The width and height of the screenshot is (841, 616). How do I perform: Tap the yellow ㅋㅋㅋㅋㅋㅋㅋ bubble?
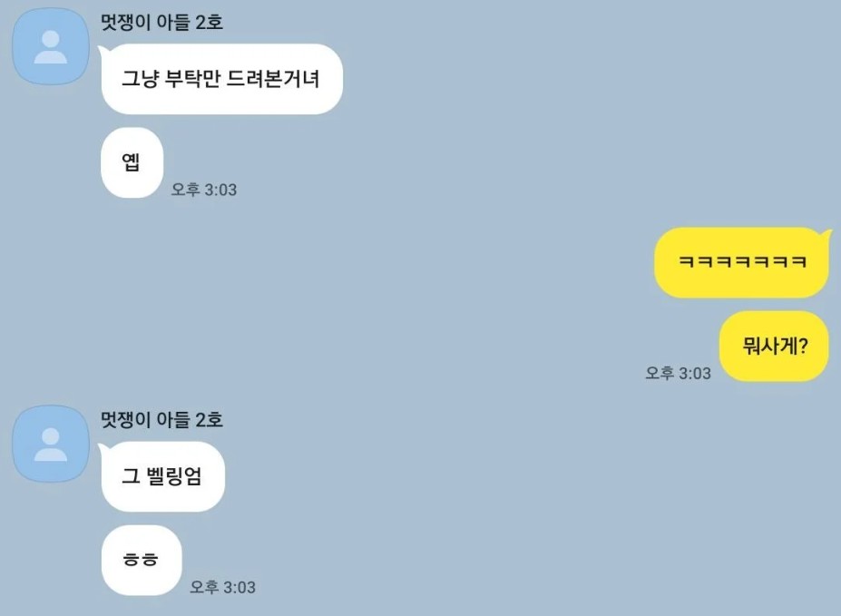[742, 262]
